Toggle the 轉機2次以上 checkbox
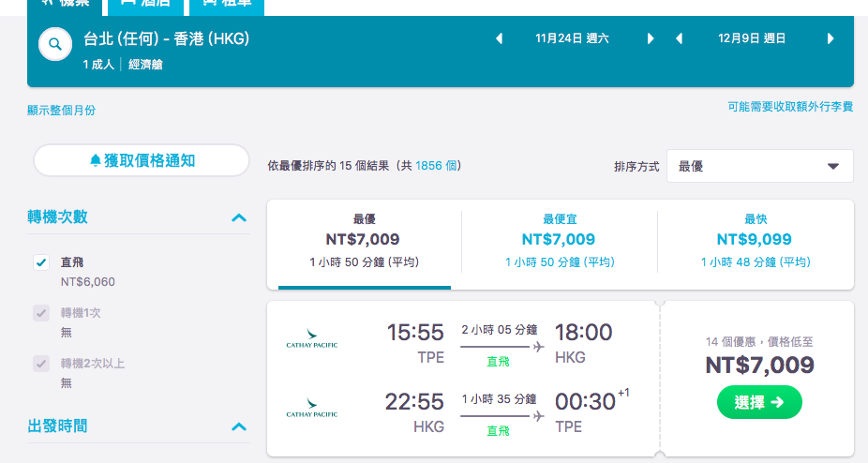The image size is (868, 463). click(41, 364)
